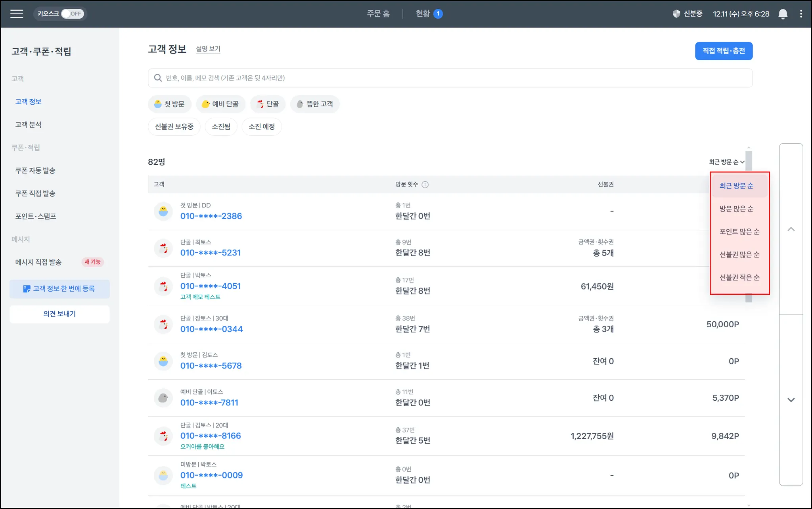The width and height of the screenshot is (812, 509).
Task: Open the three-dot more options menu
Action: [x=801, y=14]
